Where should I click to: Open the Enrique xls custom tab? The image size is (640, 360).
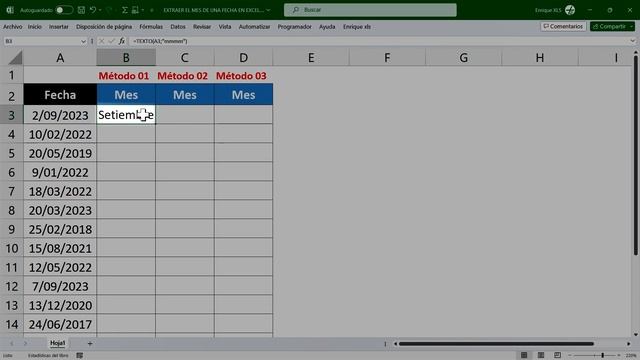(357, 27)
